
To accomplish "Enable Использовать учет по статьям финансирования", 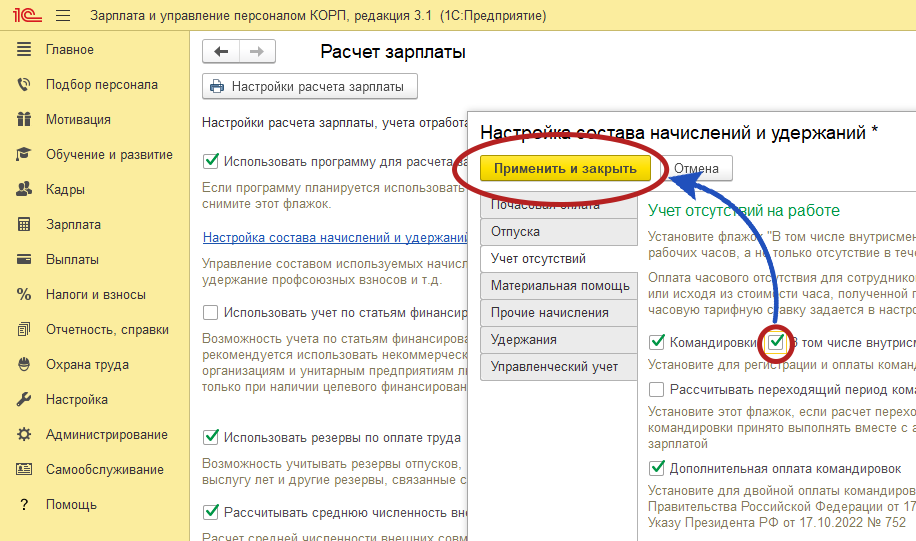I will pos(211,312).
